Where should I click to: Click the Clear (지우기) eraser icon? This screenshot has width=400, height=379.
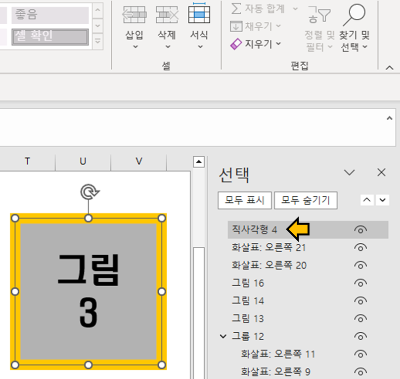pos(236,44)
